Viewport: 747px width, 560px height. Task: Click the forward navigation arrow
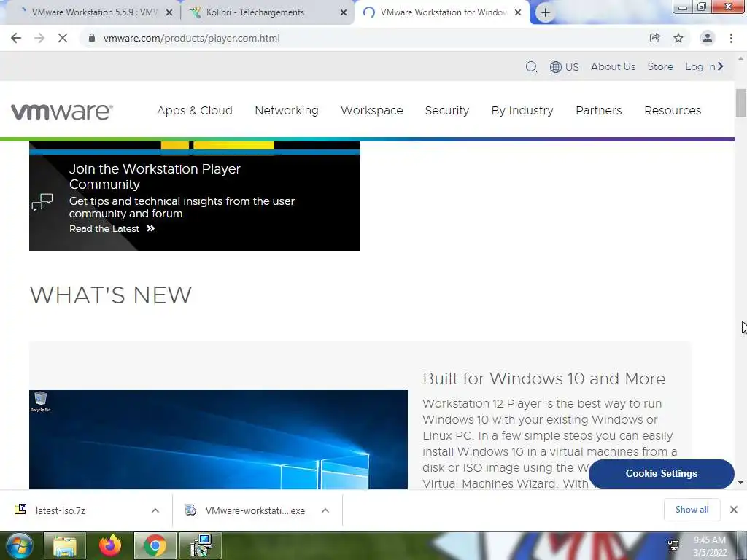[39, 38]
